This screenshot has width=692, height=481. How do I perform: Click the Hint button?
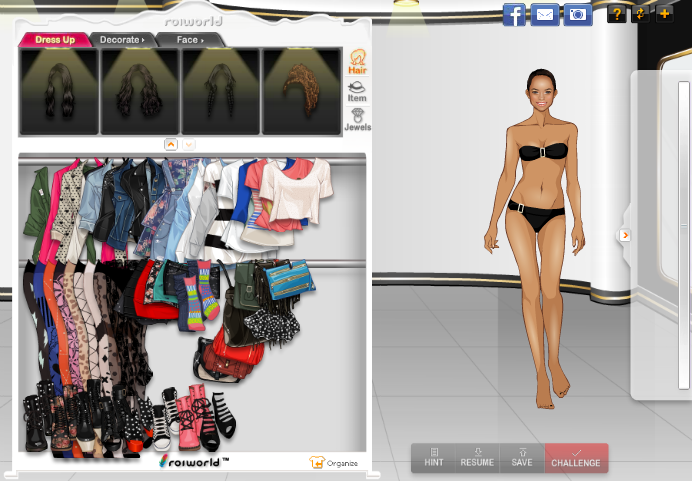point(434,458)
